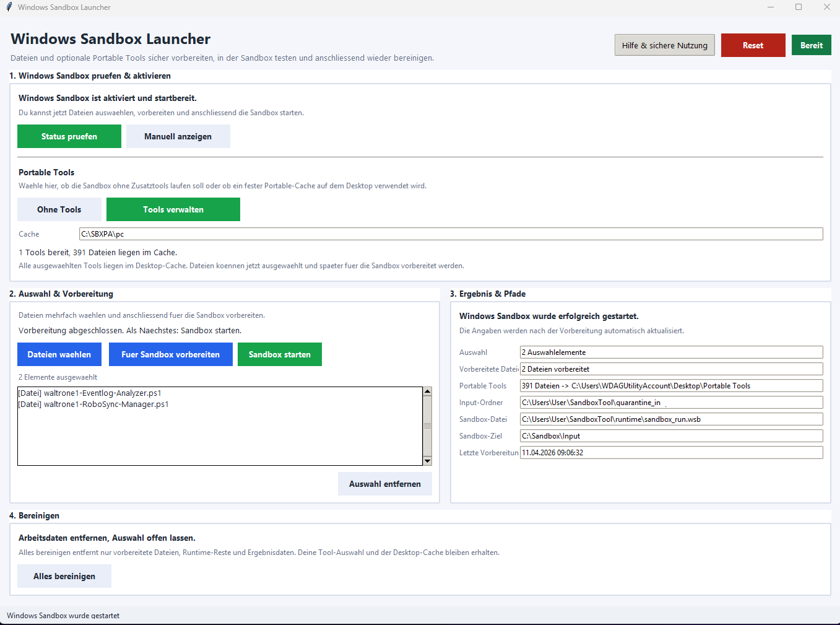840x625 pixels.
Task: Open Tools verwalten
Action: [x=173, y=209]
